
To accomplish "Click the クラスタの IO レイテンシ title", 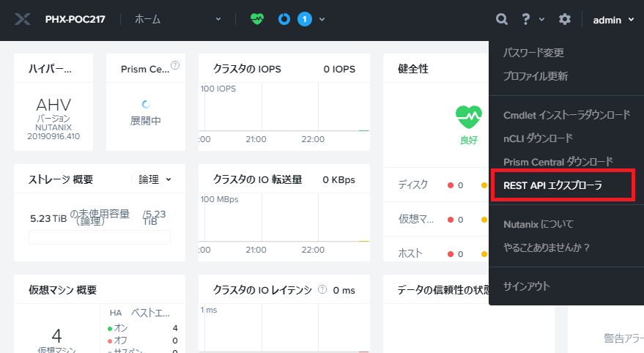I will tap(262, 290).
